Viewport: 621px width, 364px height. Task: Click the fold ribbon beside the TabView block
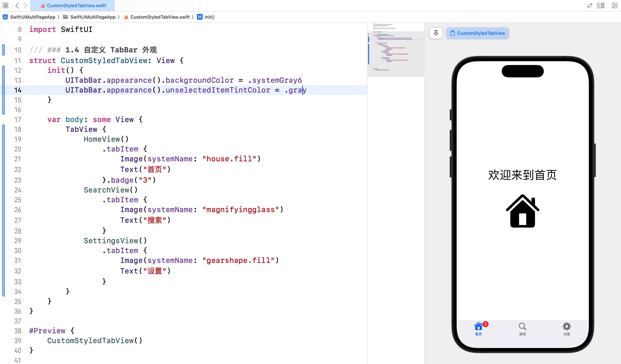(3, 210)
